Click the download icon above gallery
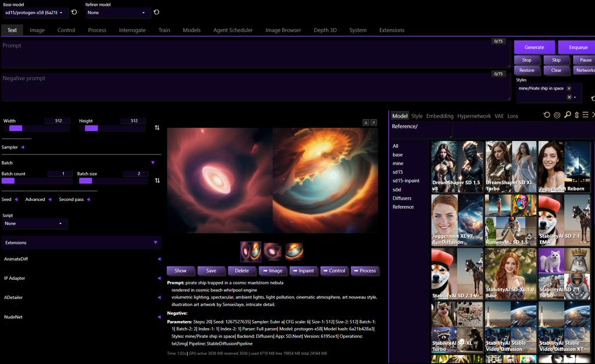The width and height of the screenshot is (595, 364). click(366, 122)
